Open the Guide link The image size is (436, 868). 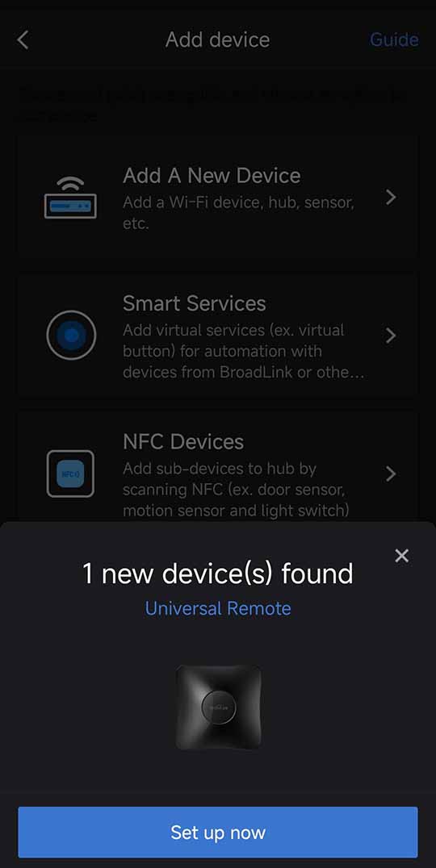(394, 40)
